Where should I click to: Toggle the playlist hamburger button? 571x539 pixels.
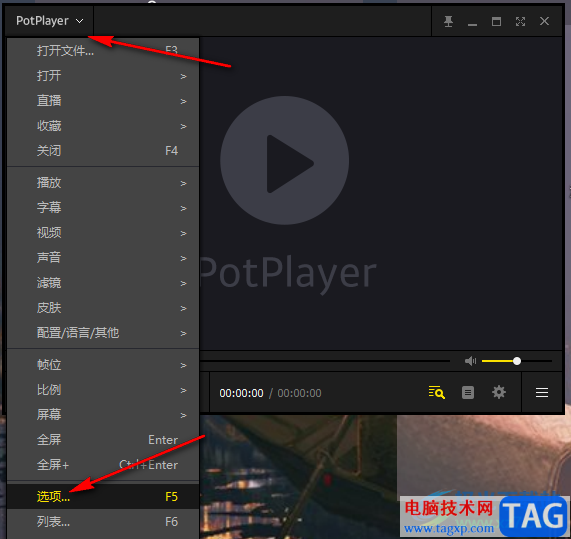pyautogui.click(x=542, y=392)
